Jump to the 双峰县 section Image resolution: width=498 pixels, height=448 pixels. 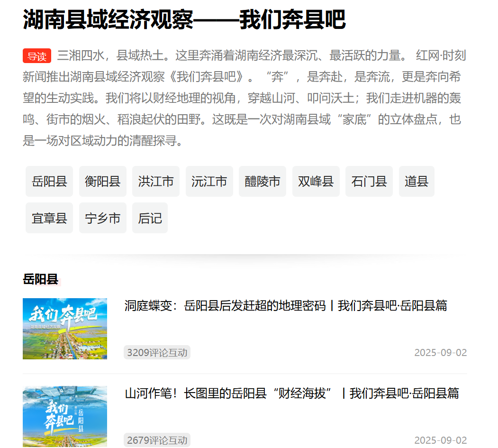[x=316, y=182]
